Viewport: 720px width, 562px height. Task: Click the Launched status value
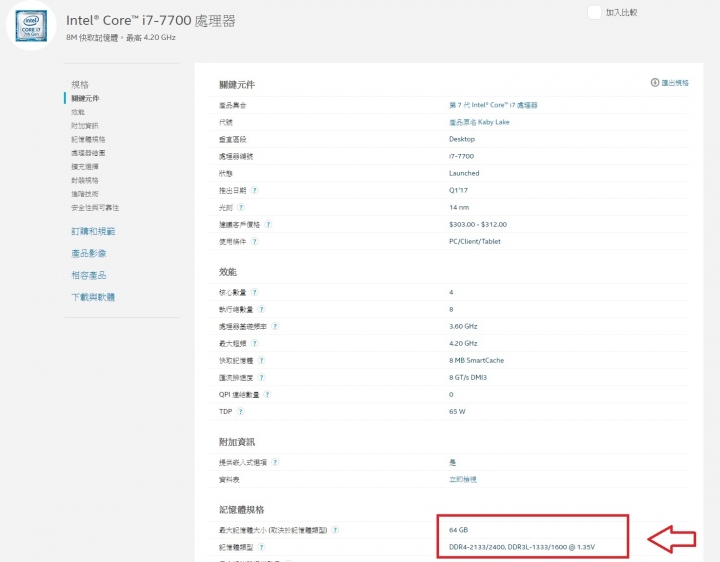tap(464, 173)
